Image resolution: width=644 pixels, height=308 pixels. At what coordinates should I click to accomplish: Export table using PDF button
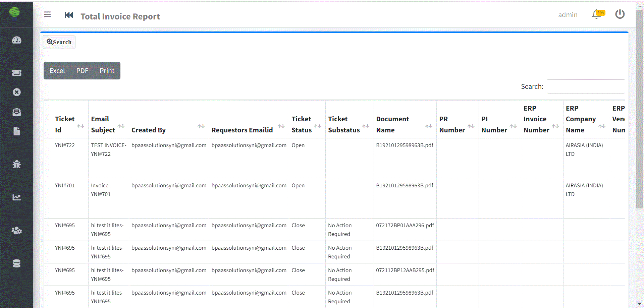click(82, 71)
